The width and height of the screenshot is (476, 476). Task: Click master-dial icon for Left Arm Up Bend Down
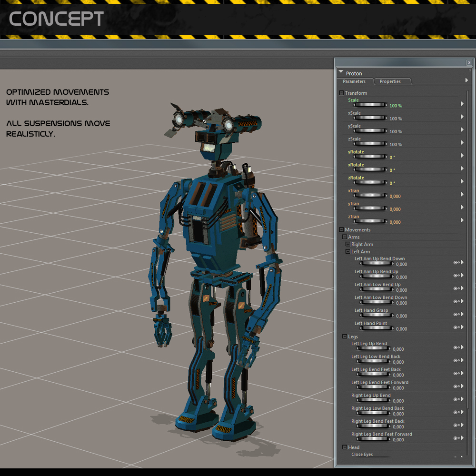456,263
